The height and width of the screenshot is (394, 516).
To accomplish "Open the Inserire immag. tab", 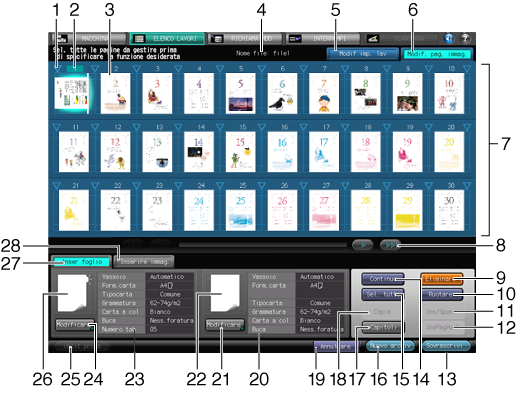I will pos(144,262).
